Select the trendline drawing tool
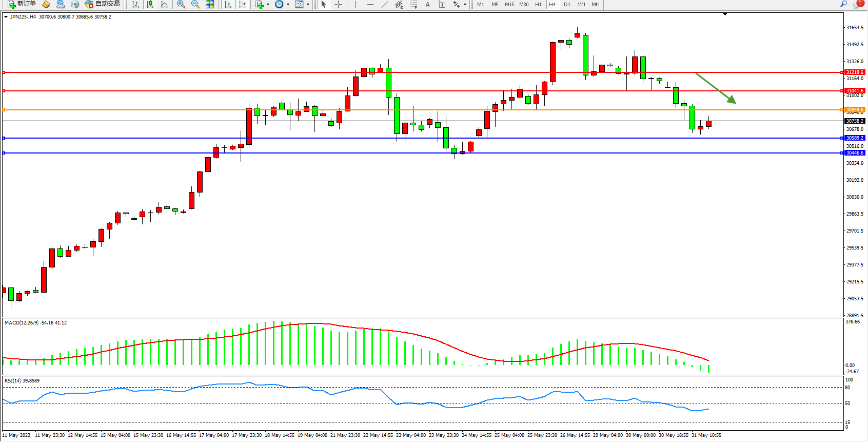This screenshot has width=868, height=442. point(384,4)
